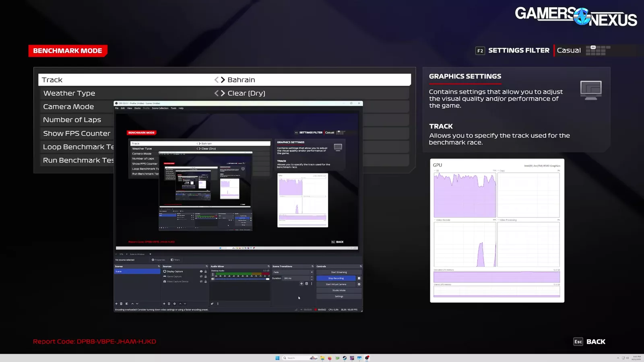This screenshot has height=362, width=644.
Task: Mute Desktop Audio speaker icon
Action: click(213, 279)
